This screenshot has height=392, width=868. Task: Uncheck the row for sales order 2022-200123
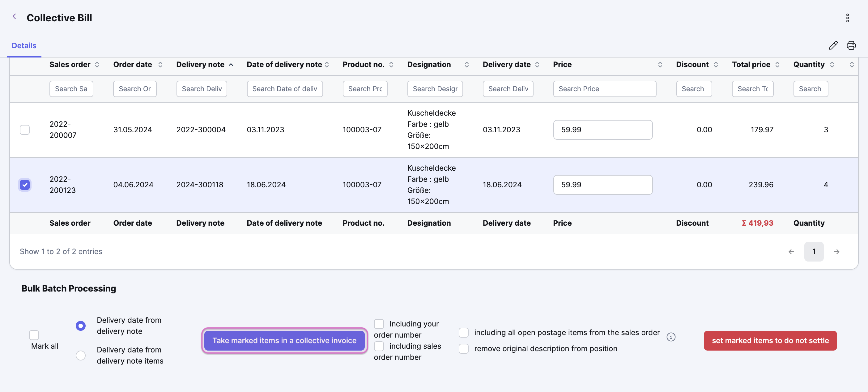[x=25, y=185]
